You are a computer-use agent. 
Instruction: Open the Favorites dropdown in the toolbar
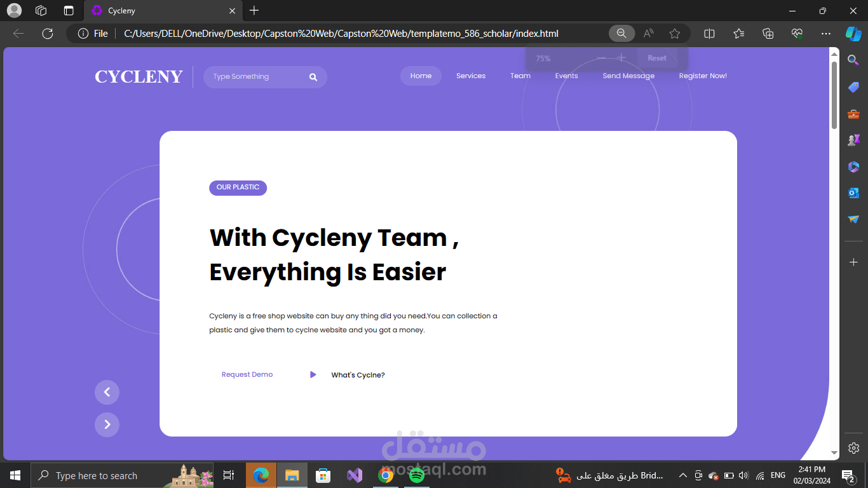coord(738,34)
